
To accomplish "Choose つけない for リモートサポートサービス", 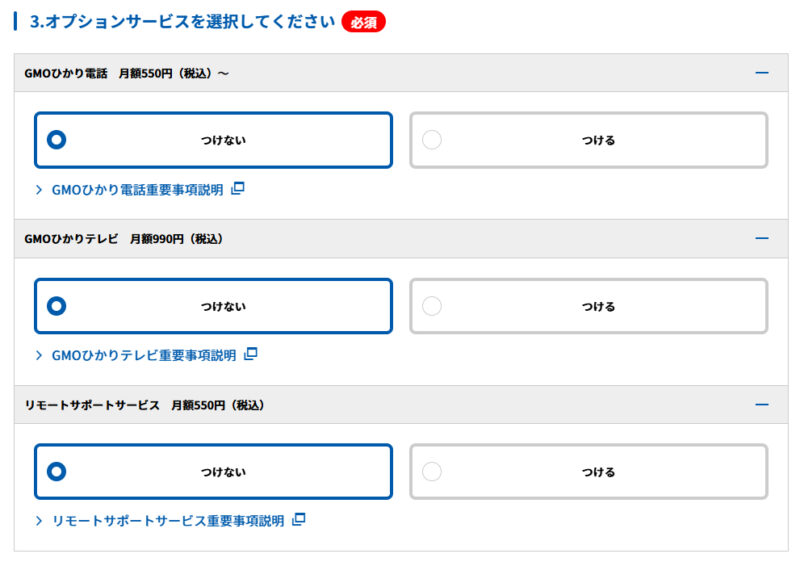I will point(213,472).
